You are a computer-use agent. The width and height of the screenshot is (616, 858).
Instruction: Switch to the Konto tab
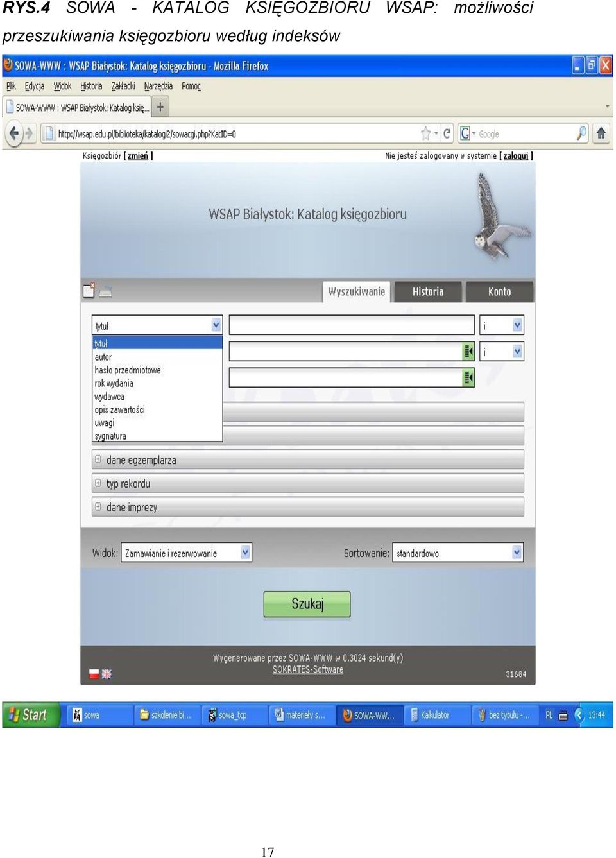(x=500, y=291)
